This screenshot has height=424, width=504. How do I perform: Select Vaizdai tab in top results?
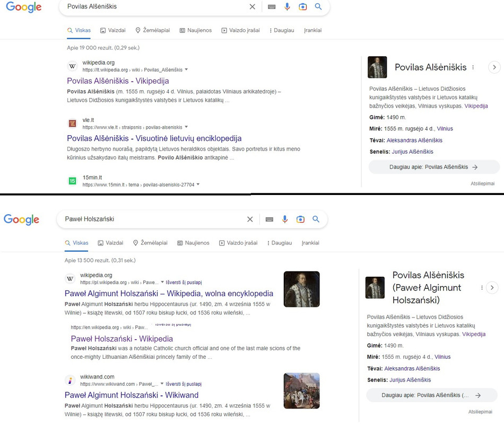(113, 30)
